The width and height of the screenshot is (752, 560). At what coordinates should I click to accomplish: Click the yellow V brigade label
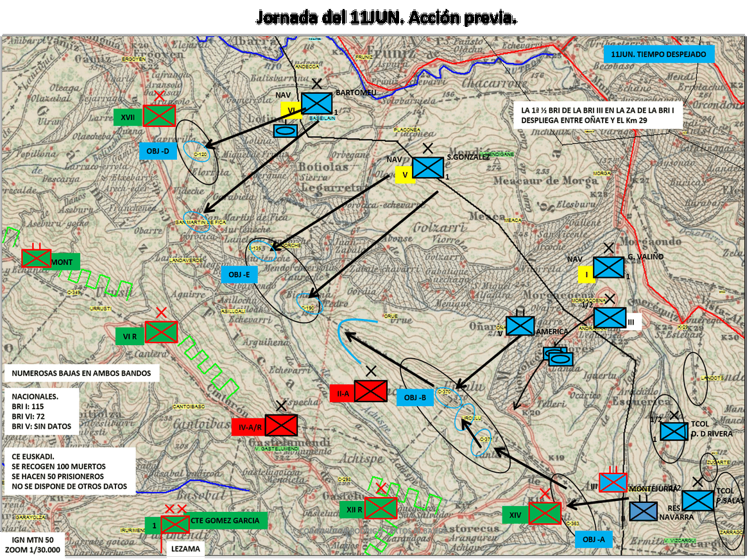point(405,175)
